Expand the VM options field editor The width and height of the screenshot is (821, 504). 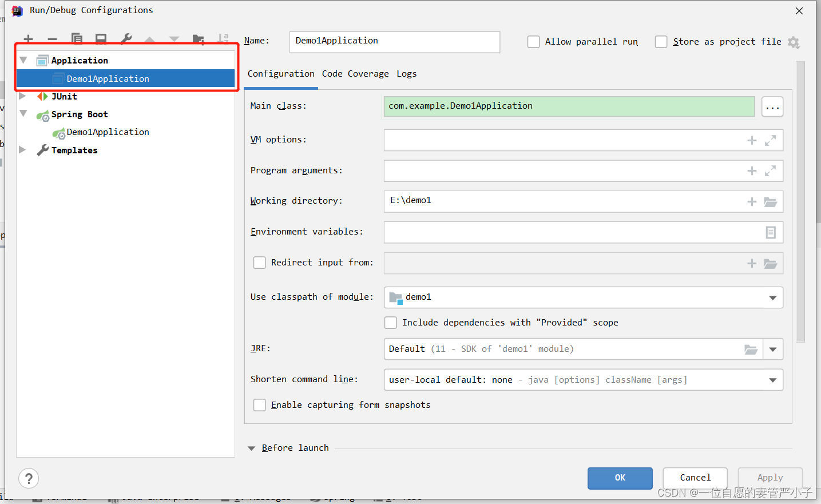[x=771, y=140]
